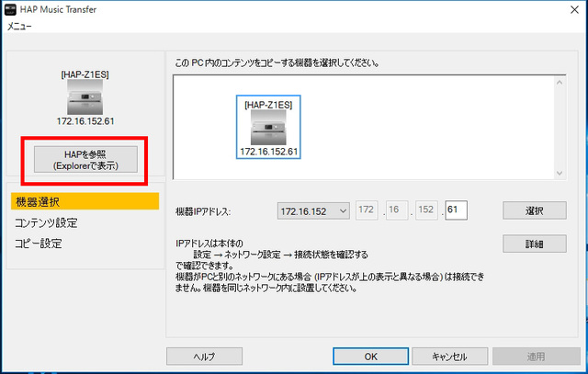Click the ヘルプ button
588x374 pixels.
click(204, 357)
